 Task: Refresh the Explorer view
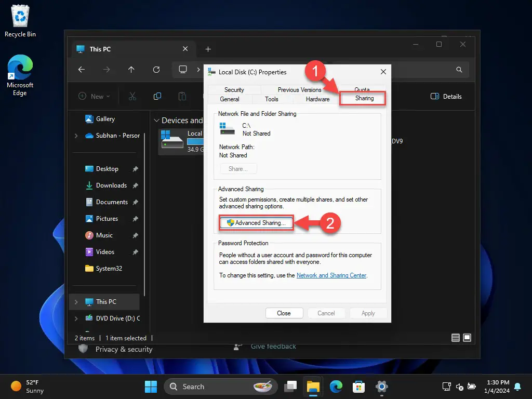pos(156,69)
